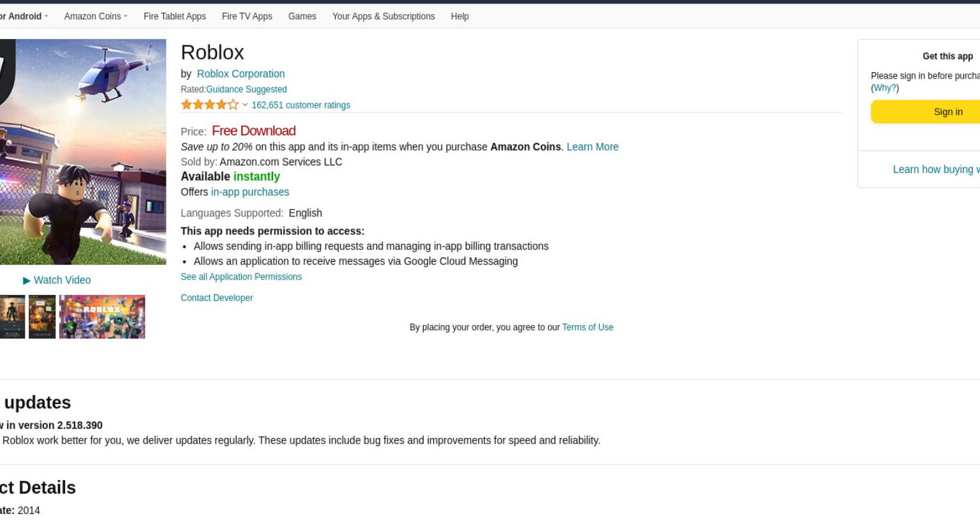Open Roblox Corporation developer link
Screen dimensions: 980x521
tap(241, 74)
